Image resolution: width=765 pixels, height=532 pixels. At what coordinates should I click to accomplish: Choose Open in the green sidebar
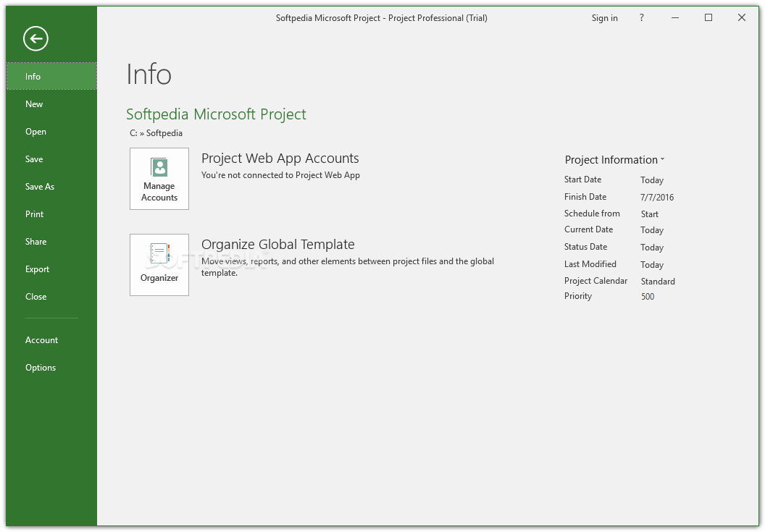pos(51,132)
